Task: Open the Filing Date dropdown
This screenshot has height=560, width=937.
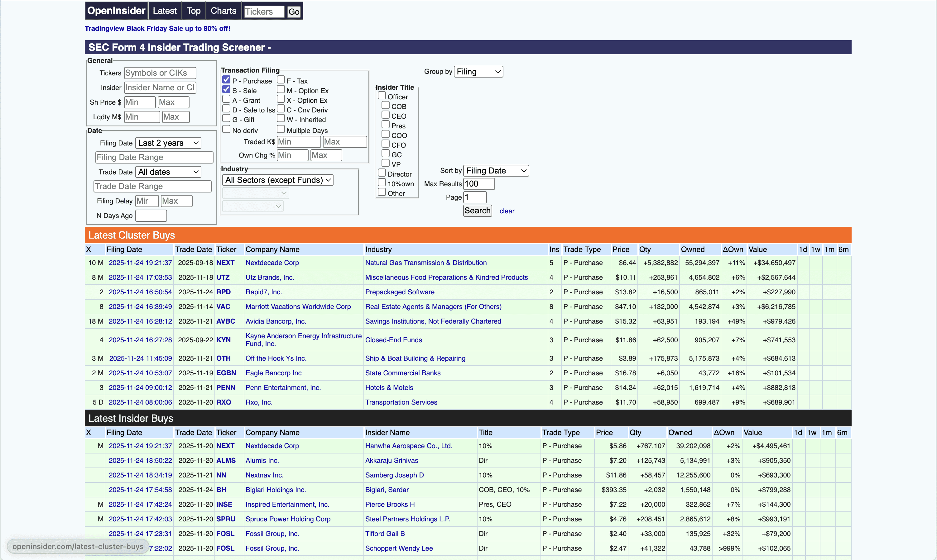Action: point(168,143)
